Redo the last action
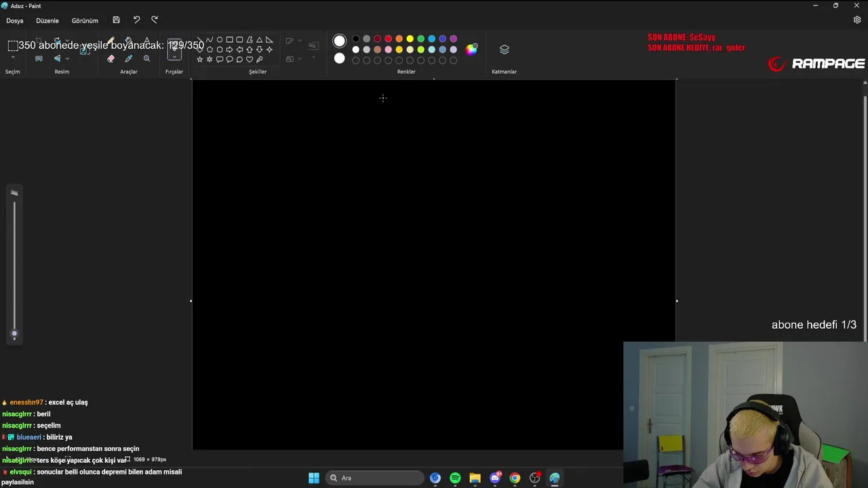This screenshot has width=868, height=488. [155, 20]
